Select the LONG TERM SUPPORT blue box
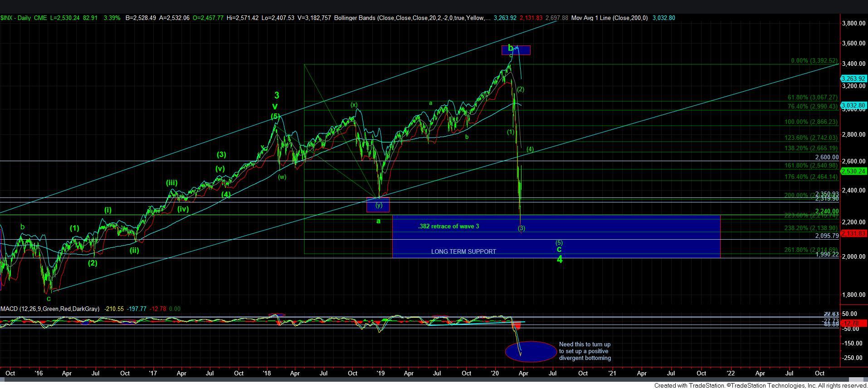 pos(463,251)
